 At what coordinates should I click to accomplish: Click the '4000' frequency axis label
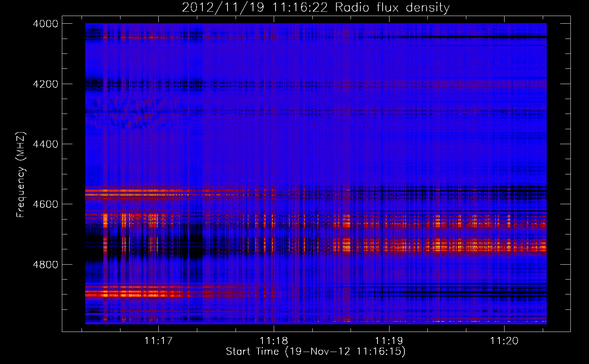click(x=46, y=24)
